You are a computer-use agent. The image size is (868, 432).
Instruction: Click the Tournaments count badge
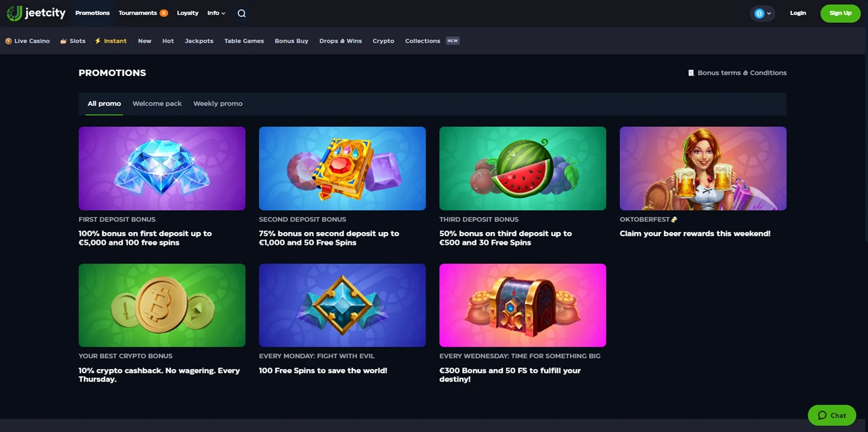(x=164, y=13)
